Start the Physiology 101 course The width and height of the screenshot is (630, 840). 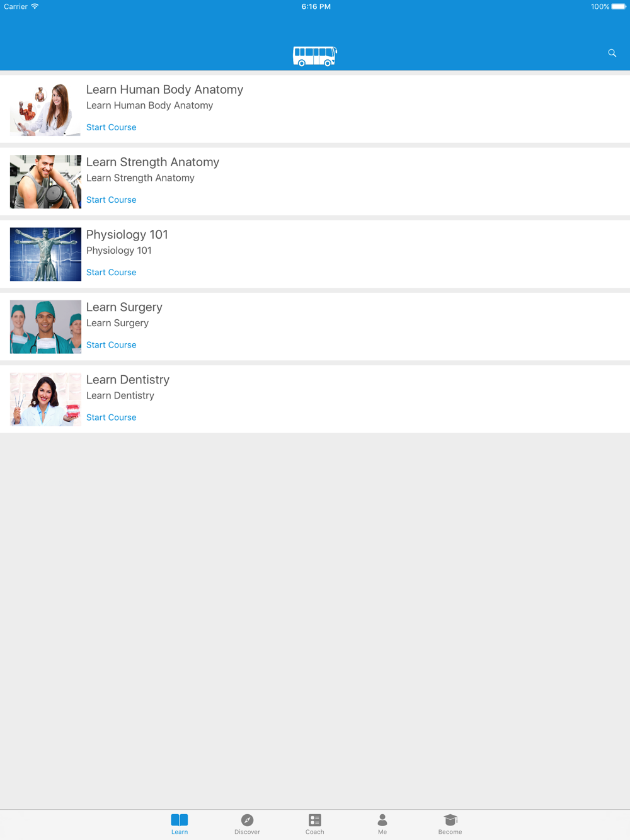(x=111, y=272)
